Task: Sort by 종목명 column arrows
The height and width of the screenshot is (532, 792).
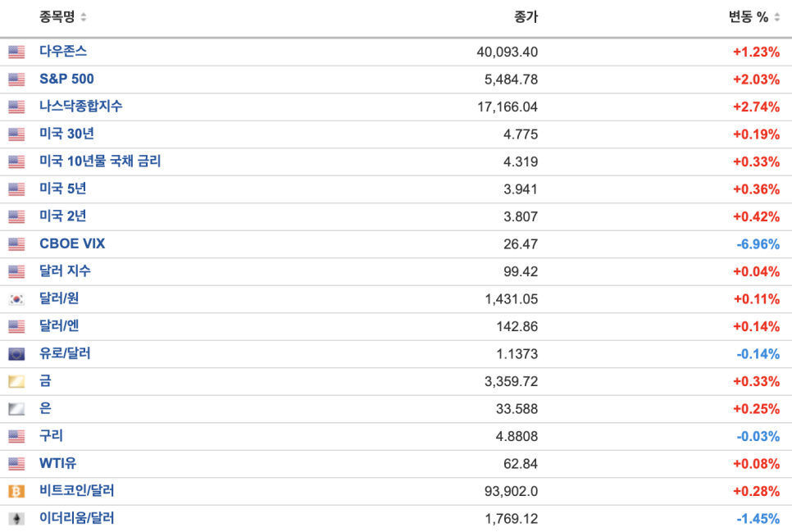Action: point(84,17)
